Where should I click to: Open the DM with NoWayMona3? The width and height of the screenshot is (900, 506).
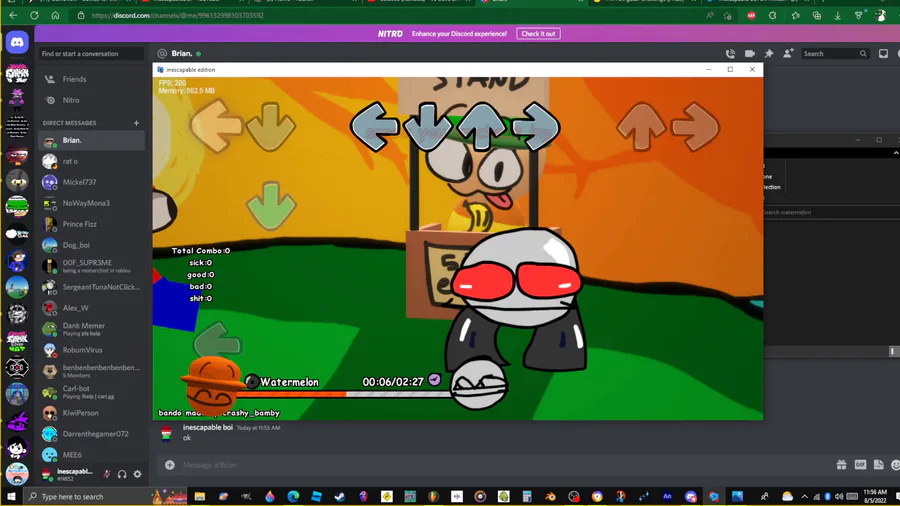91,203
